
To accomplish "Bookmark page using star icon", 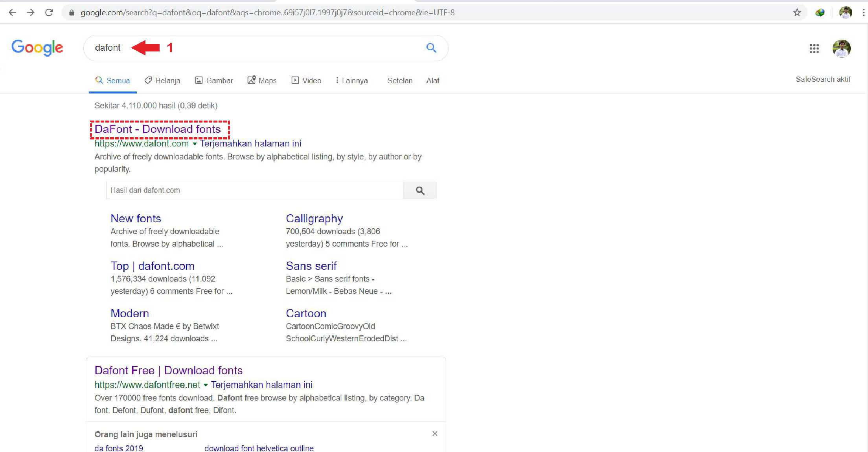I will click(797, 13).
